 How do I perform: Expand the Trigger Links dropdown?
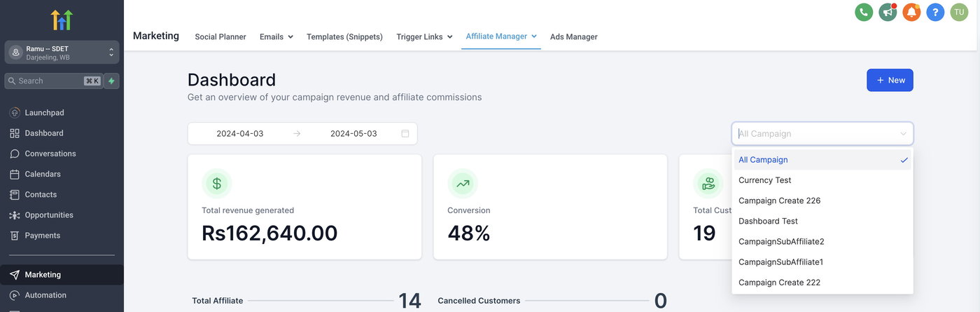[x=424, y=36]
